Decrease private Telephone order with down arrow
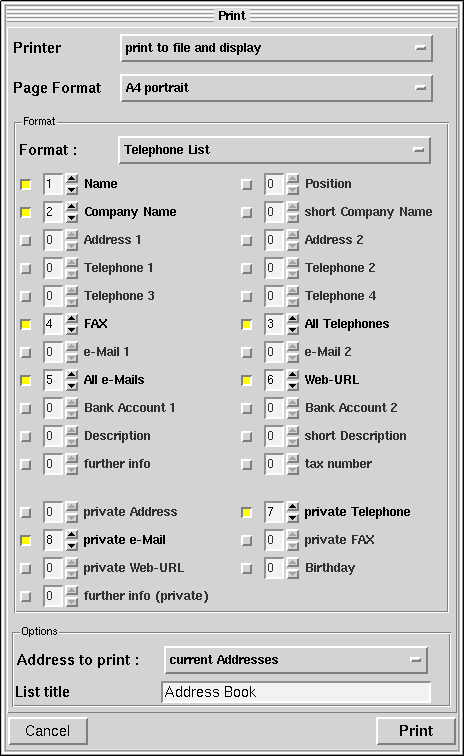The image size is (464, 756). coord(293,517)
